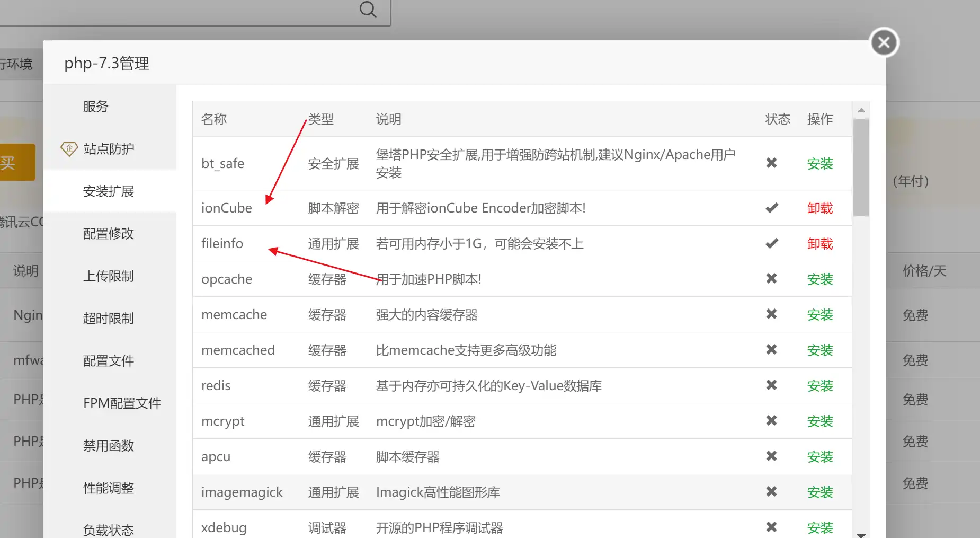
Task: Click the fileinfo extension name
Action: click(222, 243)
